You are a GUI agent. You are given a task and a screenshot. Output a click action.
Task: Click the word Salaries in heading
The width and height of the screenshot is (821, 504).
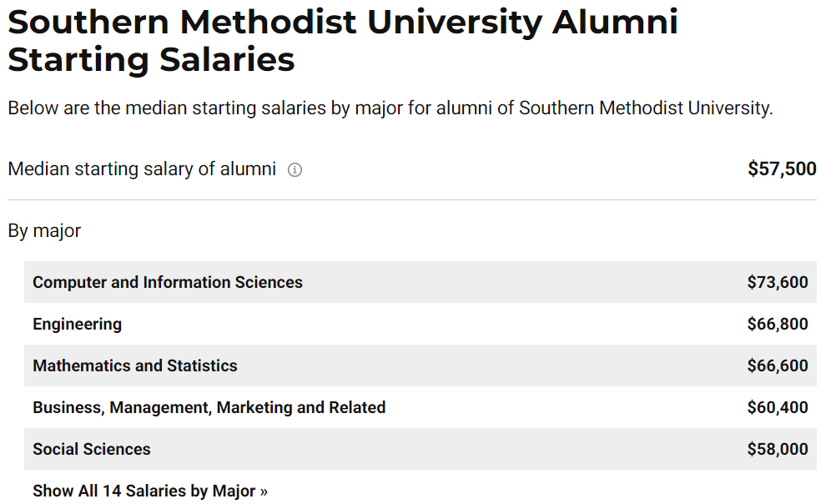tap(227, 59)
